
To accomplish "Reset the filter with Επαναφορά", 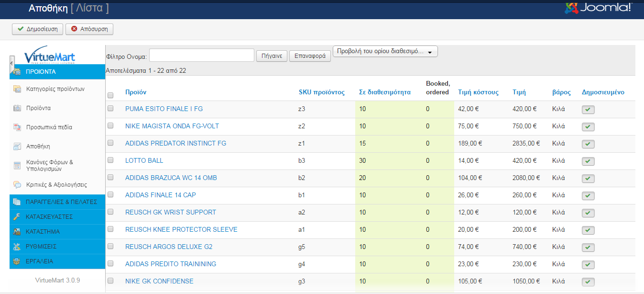I will [310, 56].
